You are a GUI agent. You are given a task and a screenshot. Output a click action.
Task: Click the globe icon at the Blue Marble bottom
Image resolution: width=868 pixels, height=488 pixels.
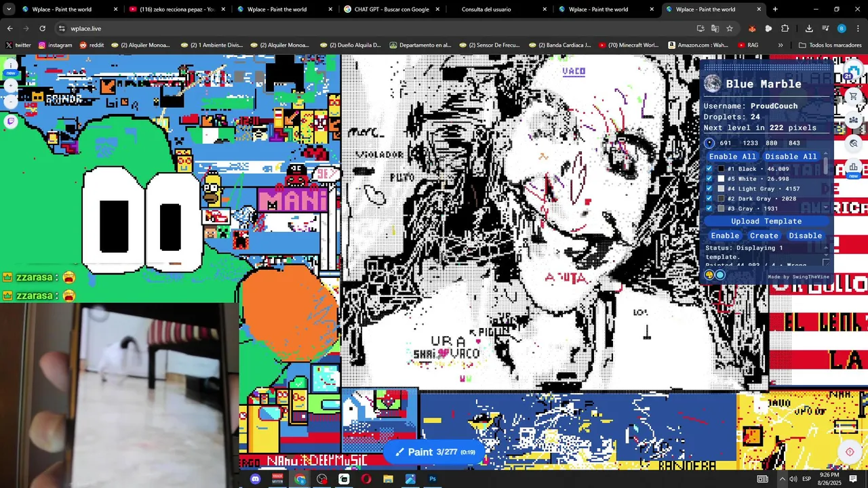[x=720, y=275]
